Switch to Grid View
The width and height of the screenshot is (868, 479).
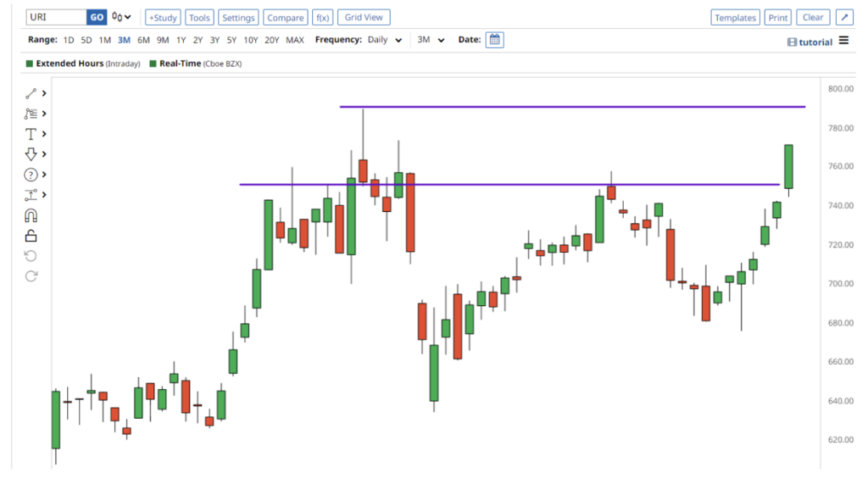[364, 17]
